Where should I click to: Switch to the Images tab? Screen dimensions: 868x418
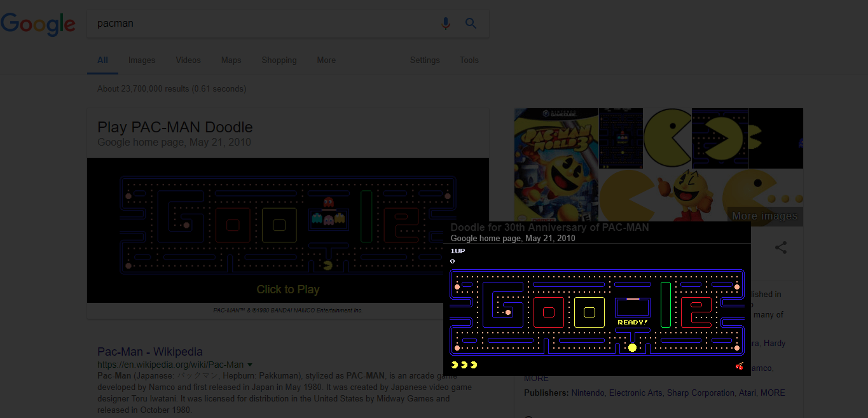click(x=142, y=60)
